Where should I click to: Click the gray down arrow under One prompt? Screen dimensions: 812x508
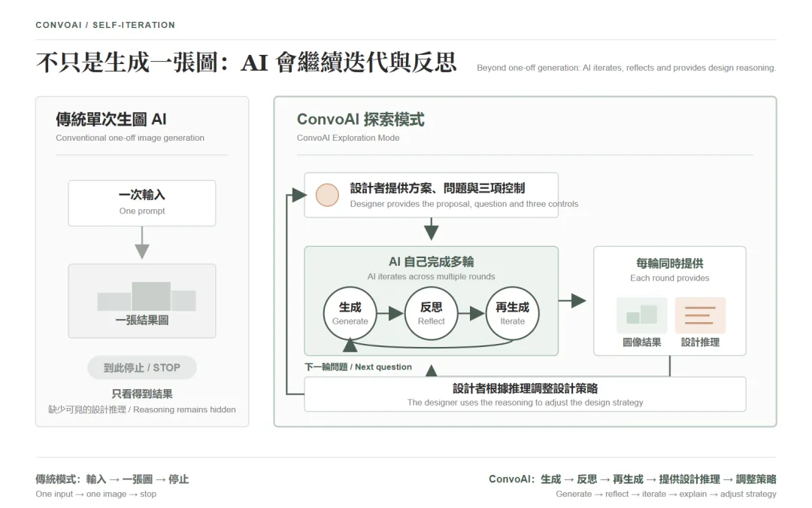142,242
